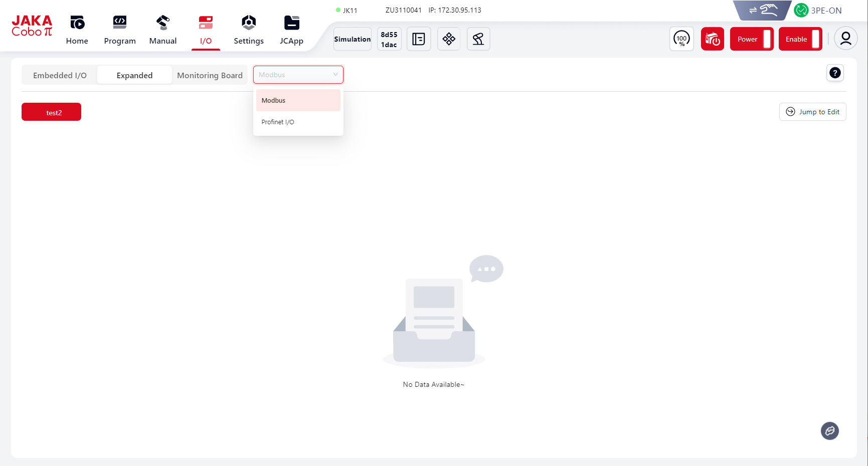The height and width of the screenshot is (466, 868).
Task: Click Jump to Edit button
Action: tap(812, 112)
